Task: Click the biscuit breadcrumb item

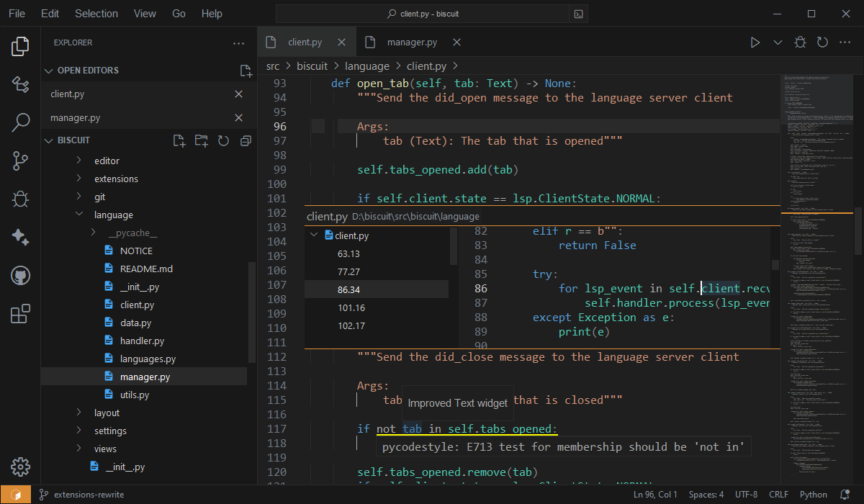Action: (312, 66)
